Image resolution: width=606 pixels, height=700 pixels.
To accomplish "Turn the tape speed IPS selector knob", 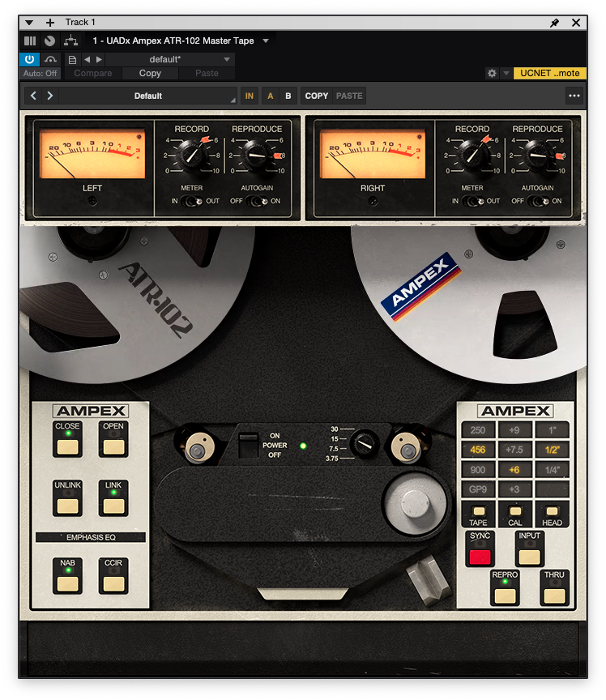I will (365, 444).
